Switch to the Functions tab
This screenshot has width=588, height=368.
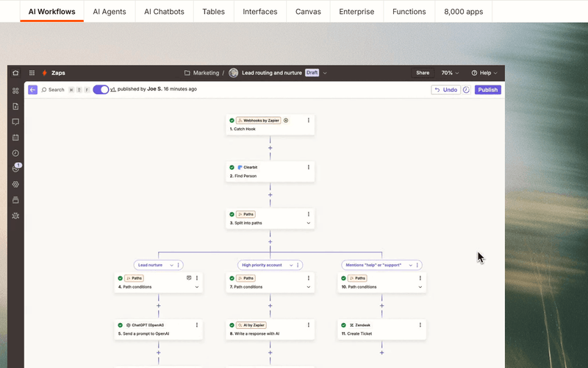(409, 12)
